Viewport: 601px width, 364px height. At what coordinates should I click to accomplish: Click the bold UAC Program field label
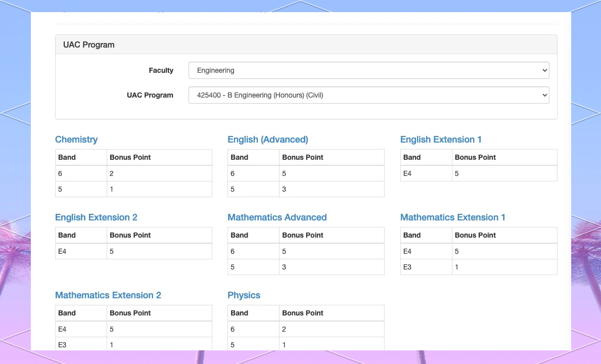click(150, 95)
